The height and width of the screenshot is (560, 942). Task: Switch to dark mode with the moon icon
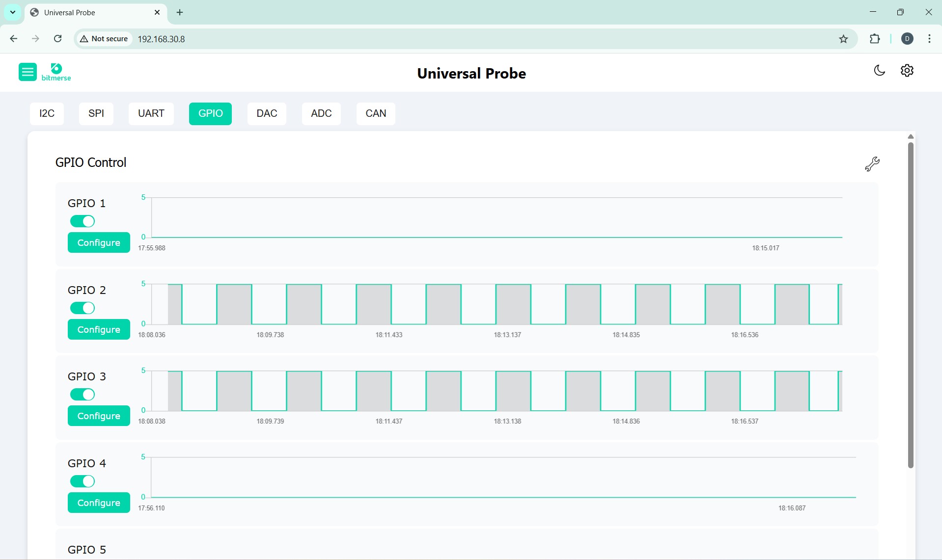pos(879,71)
